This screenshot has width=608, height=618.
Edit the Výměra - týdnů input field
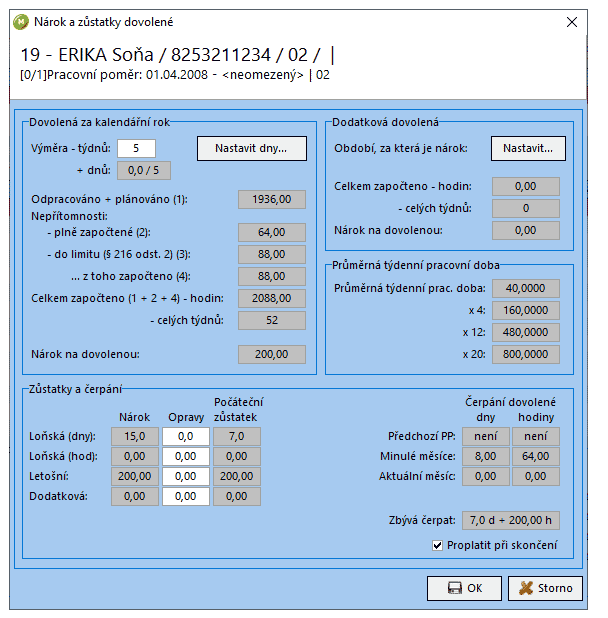tap(136, 148)
